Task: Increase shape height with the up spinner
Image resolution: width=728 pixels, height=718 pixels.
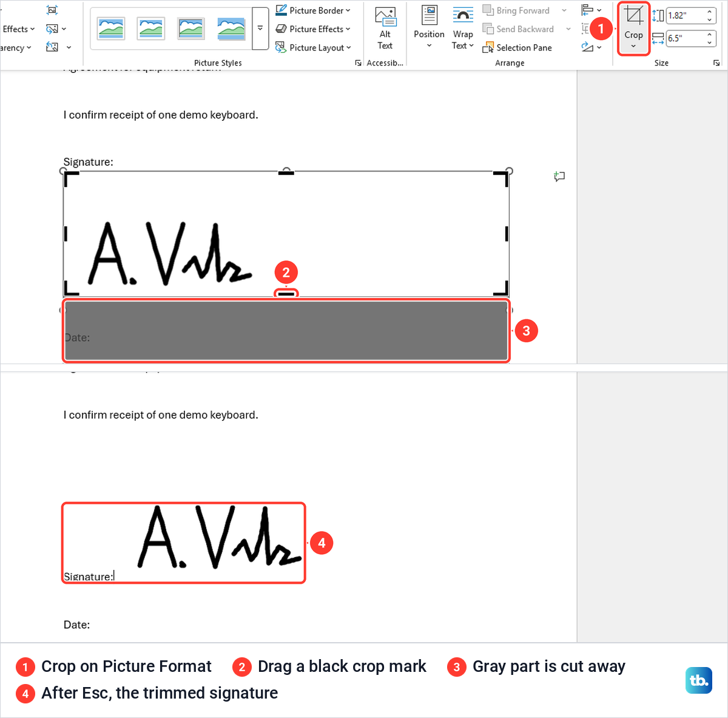Action: point(710,12)
